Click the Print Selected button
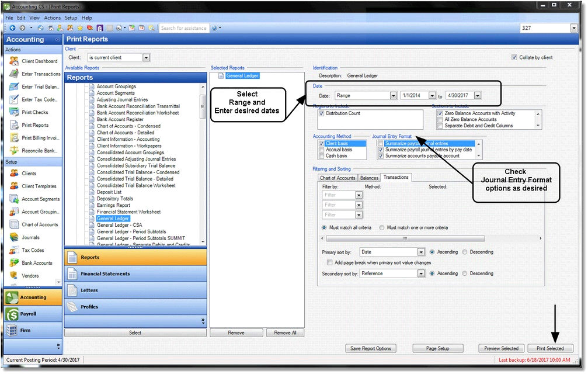588x374 pixels. coord(551,348)
